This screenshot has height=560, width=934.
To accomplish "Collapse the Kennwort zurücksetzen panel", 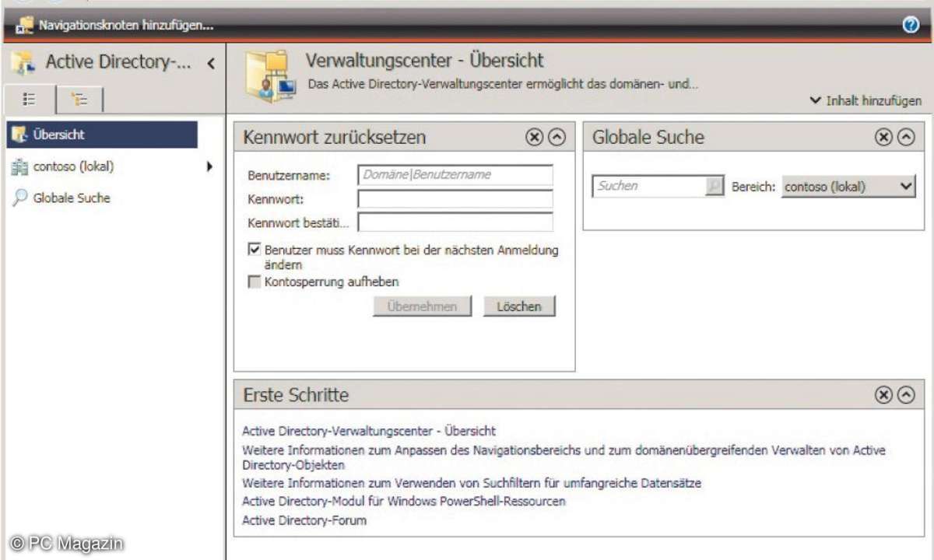I will coord(557,138).
